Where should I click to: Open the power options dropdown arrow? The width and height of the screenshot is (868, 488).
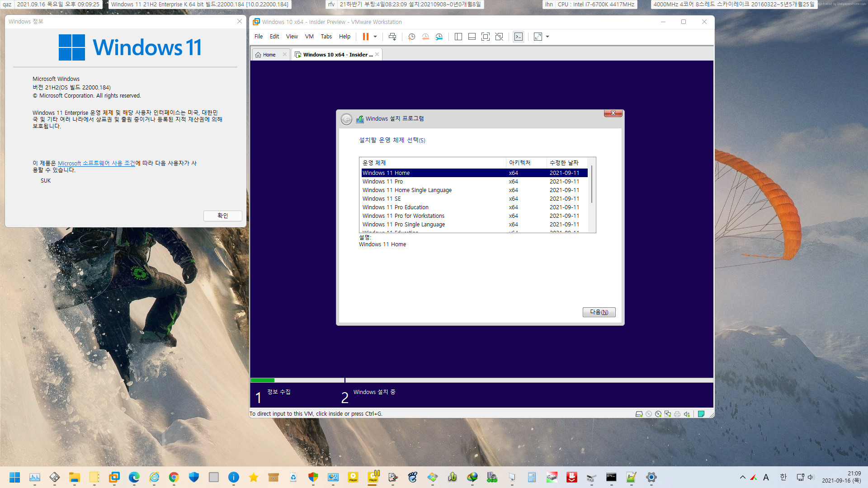[375, 37]
